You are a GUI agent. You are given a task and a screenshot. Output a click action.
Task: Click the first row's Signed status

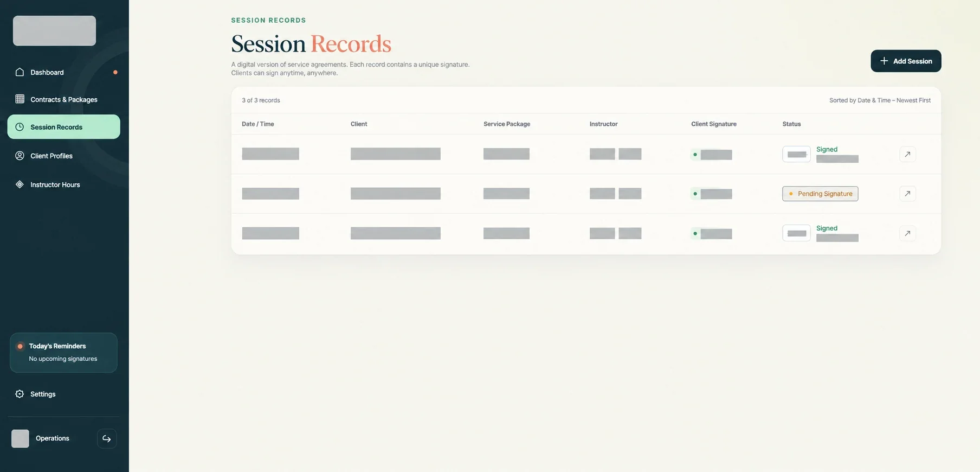coord(827,149)
